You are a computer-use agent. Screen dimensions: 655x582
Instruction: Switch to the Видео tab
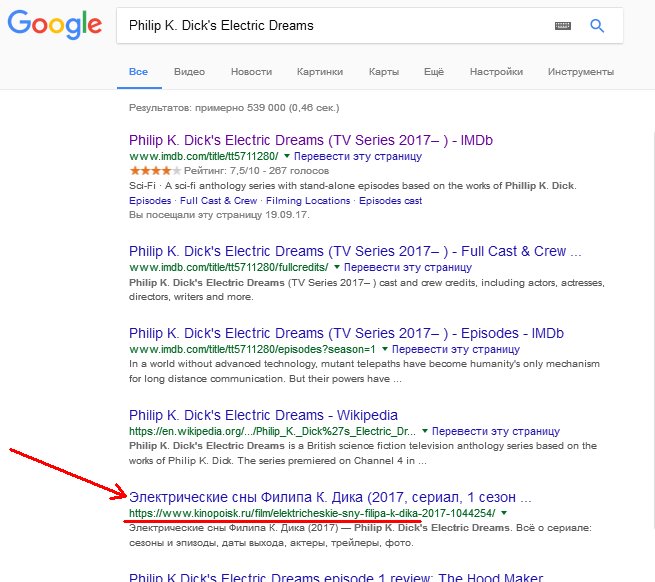click(x=189, y=72)
